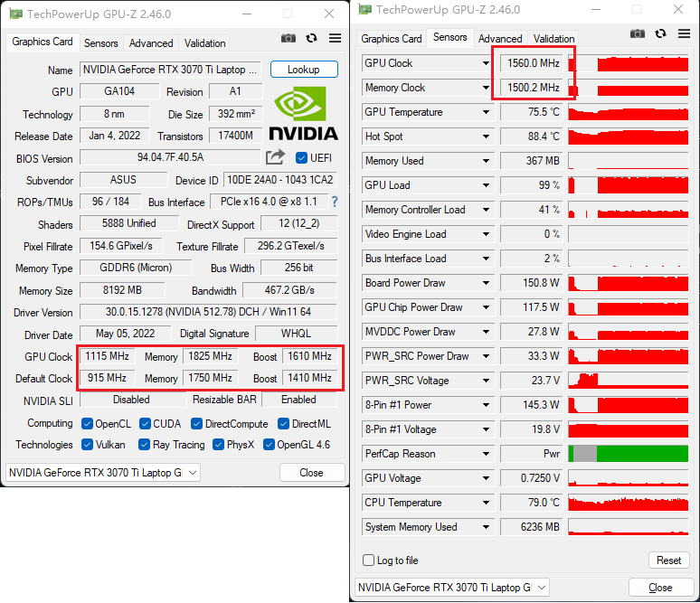Click the 1560.0 MHz GPU Clock reading
Viewport: 700px width, 603px height.
pyautogui.click(x=531, y=63)
